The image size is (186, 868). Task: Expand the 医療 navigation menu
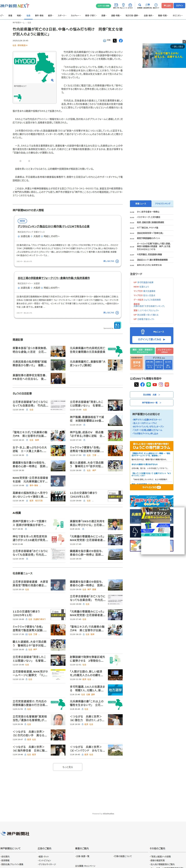(x=104, y=15)
